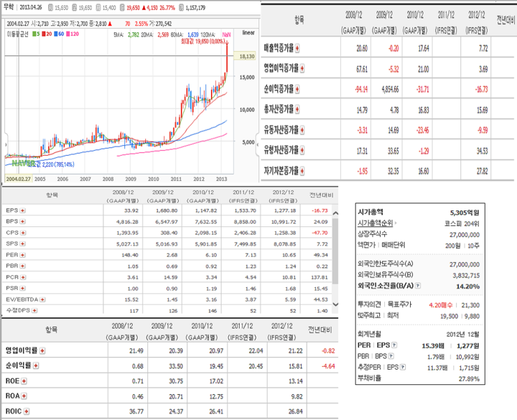
Task: Expand the 유형자산증가율 row plus icon
Action: pyautogui.click(x=302, y=150)
